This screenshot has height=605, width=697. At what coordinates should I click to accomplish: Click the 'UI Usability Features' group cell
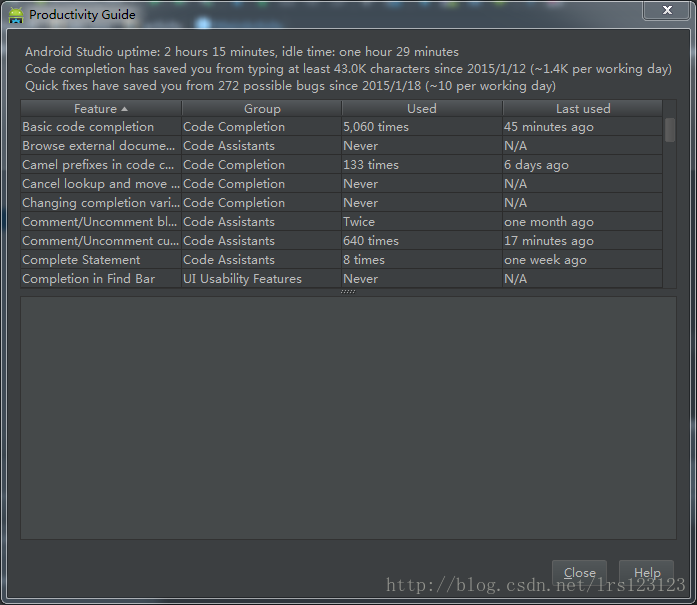(x=262, y=279)
